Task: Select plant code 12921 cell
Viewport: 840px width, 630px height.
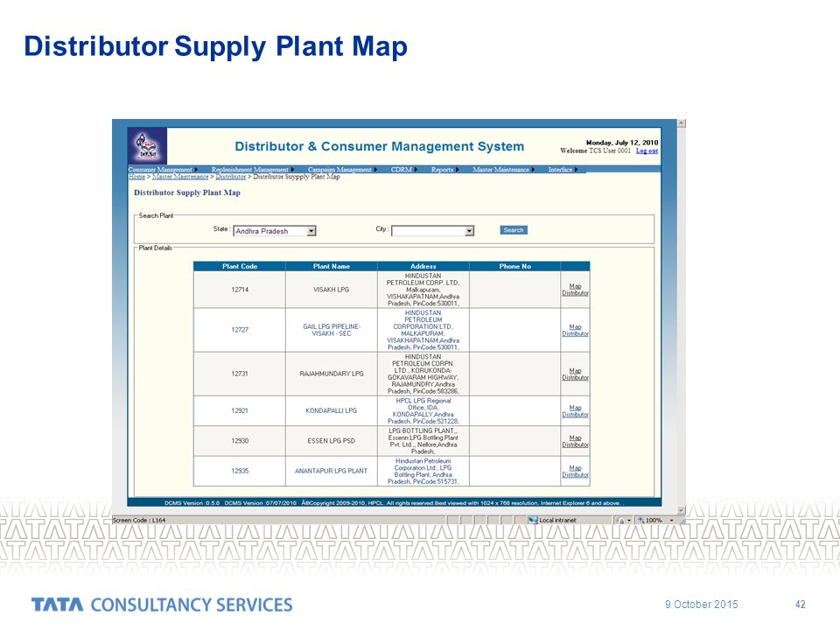Action: pyautogui.click(x=240, y=411)
